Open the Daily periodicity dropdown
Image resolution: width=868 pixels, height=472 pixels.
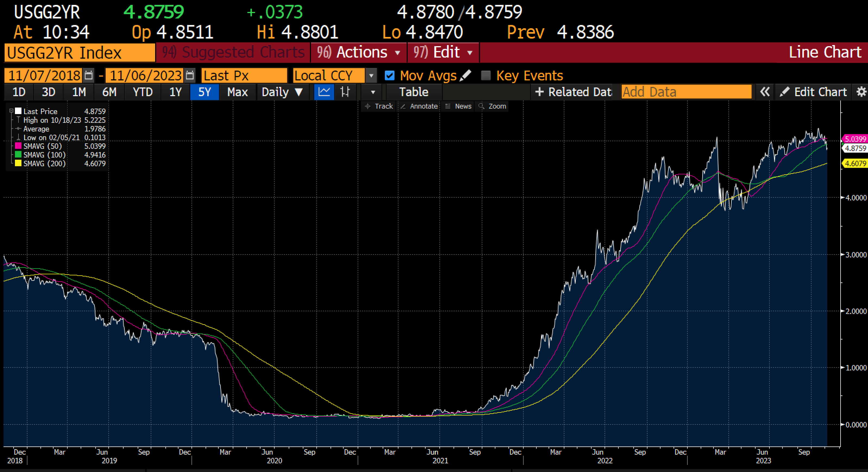click(x=282, y=92)
